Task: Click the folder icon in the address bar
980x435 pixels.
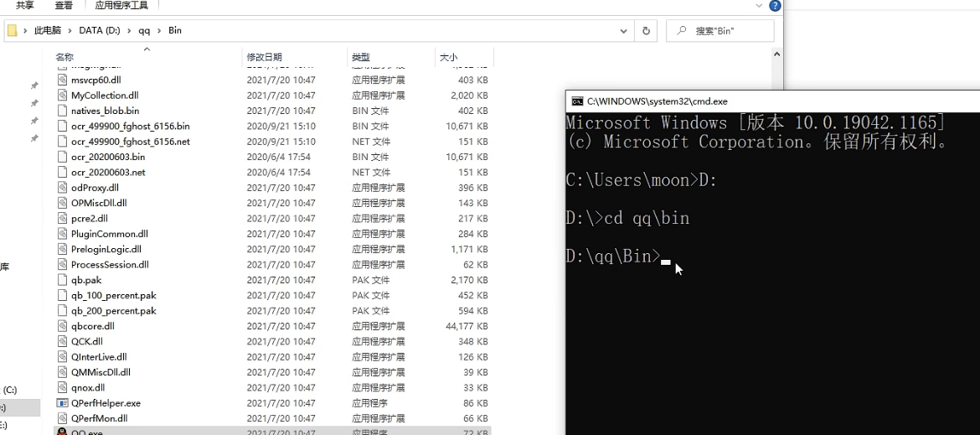Action: pos(12,30)
